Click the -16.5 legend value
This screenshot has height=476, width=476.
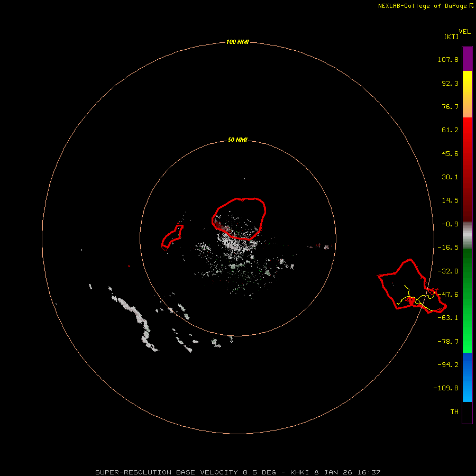(x=448, y=248)
